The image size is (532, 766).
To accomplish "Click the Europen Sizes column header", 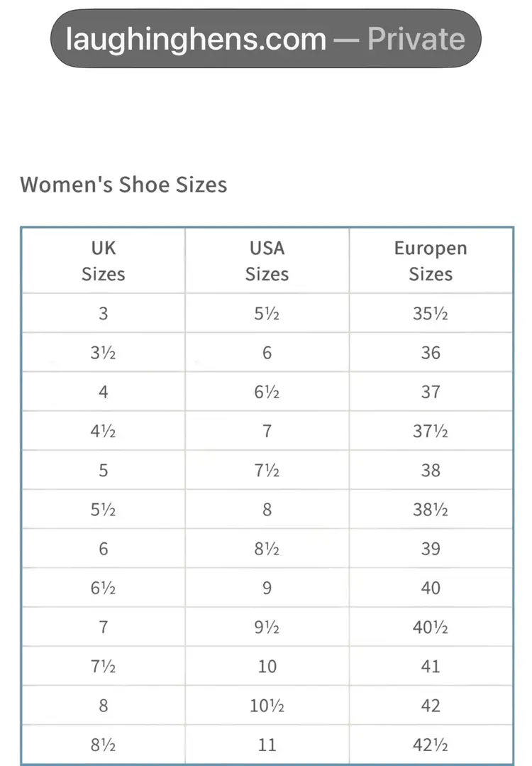I will pyautogui.click(x=431, y=261).
